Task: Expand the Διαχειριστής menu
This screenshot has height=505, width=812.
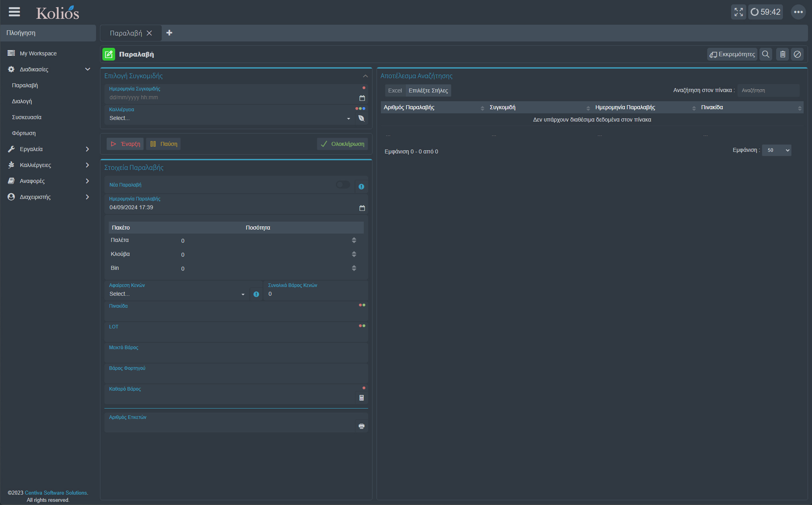Action: point(48,197)
